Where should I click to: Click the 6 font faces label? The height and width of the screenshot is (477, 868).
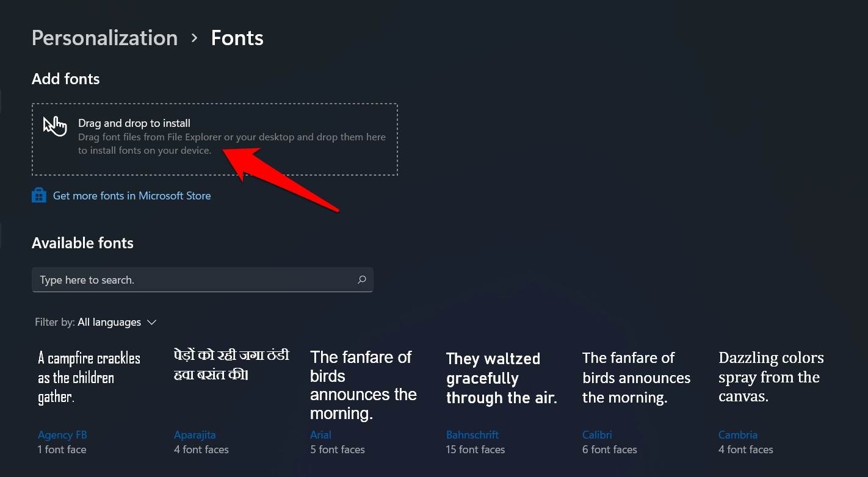[x=610, y=450]
